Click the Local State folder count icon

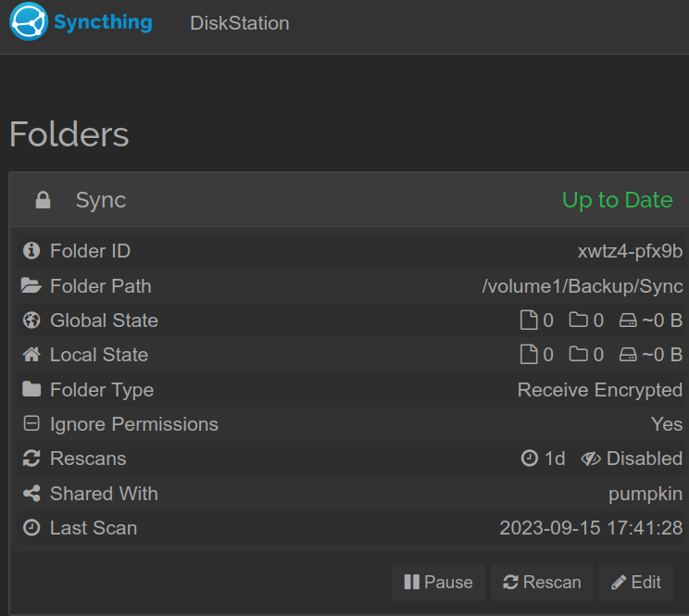point(578,354)
